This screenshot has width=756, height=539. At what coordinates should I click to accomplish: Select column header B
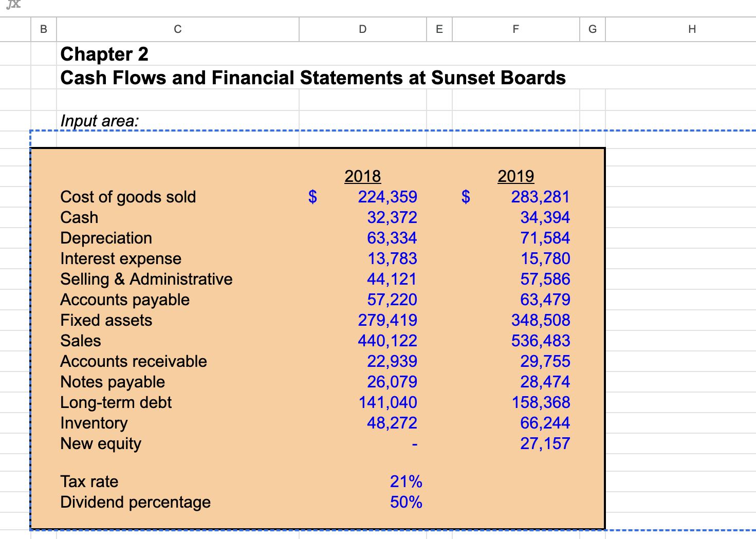tap(43, 29)
